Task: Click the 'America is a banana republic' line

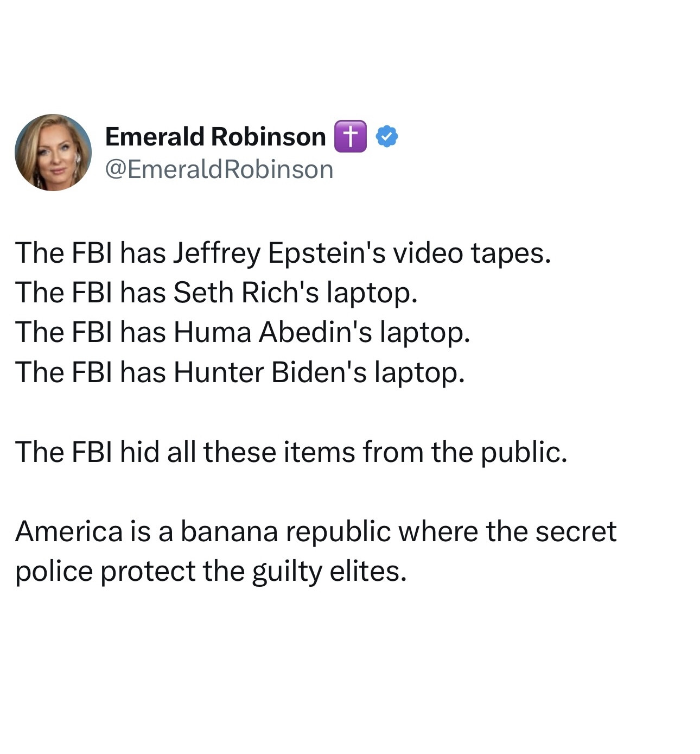Action: (x=315, y=531)
